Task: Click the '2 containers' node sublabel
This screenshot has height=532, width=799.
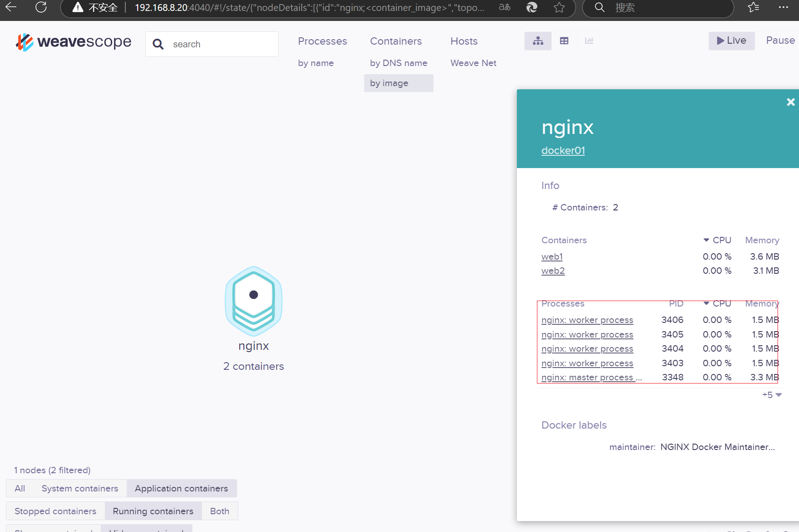Action: (x=253, y=366)
